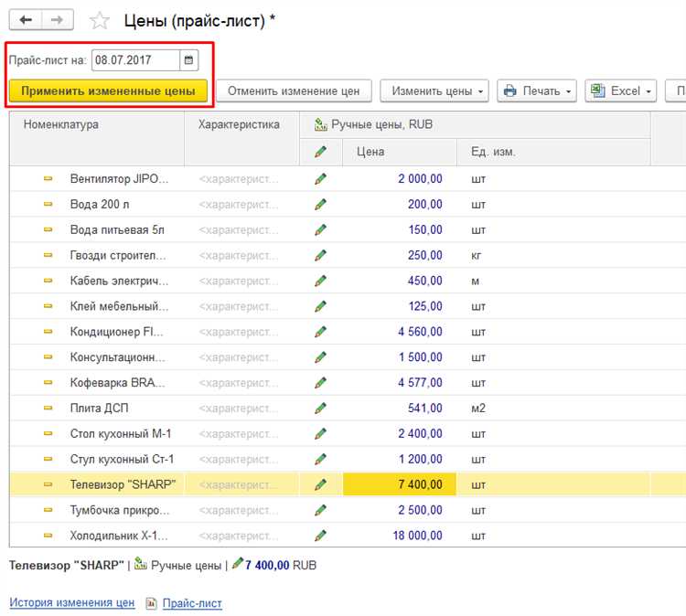Click yellow marker beside Вода 200 л
The image size is (686, 616).
(x=48, y=205)
